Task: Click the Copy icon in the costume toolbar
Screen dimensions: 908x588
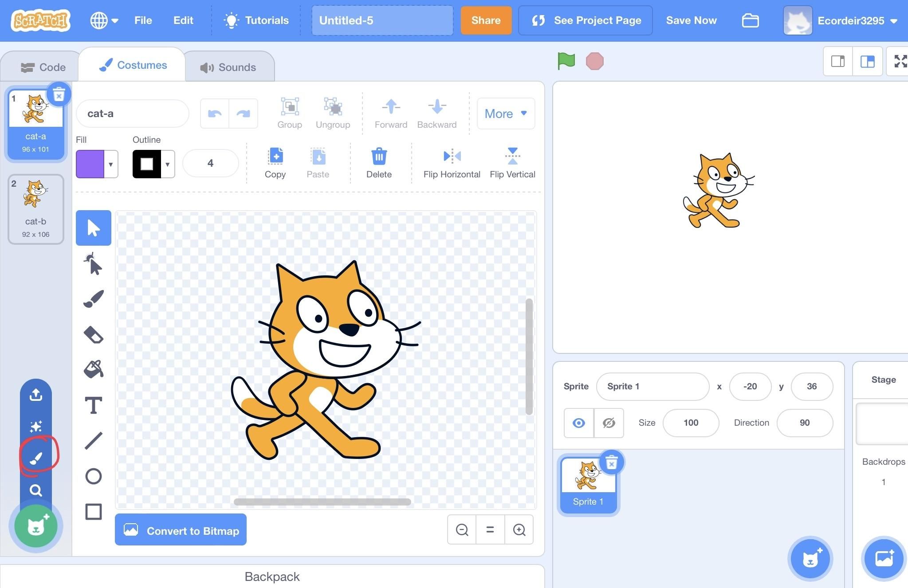Action: point(275,156)
